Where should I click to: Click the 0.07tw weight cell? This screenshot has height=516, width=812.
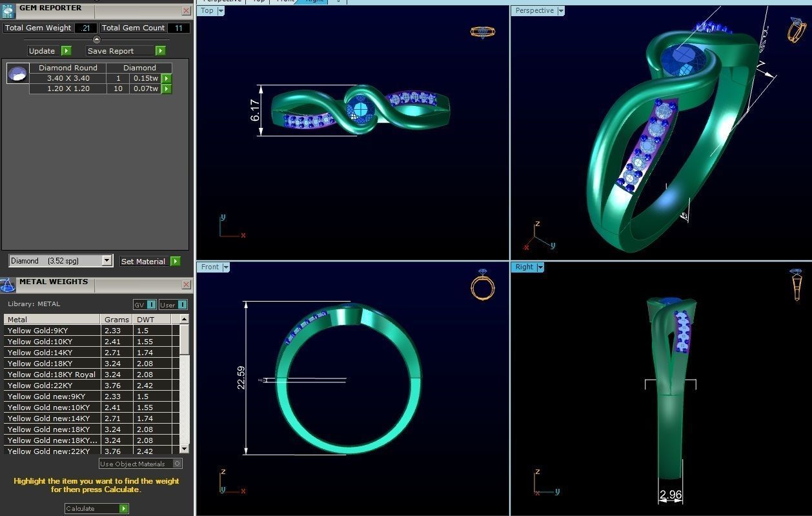click(146, 88)
